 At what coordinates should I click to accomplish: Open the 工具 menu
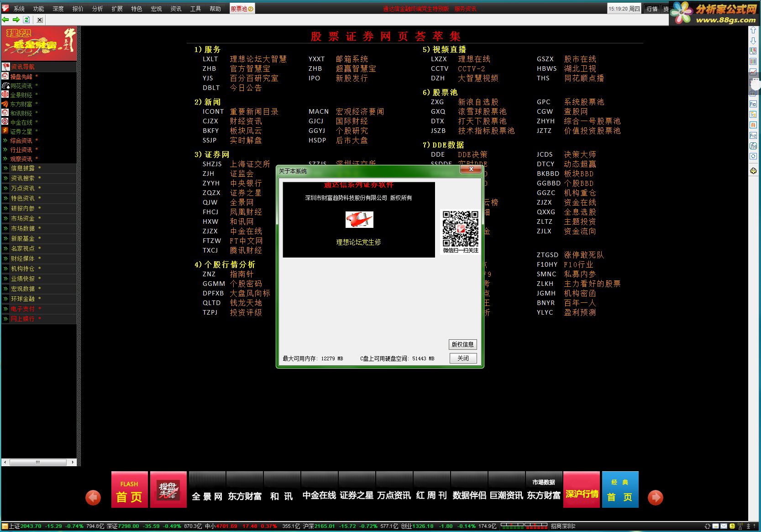point(196,9)
